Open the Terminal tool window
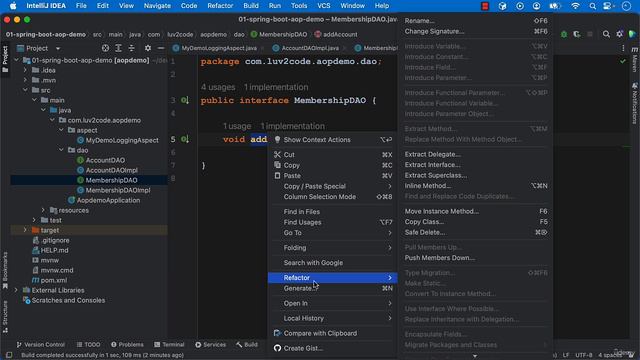 169,344
